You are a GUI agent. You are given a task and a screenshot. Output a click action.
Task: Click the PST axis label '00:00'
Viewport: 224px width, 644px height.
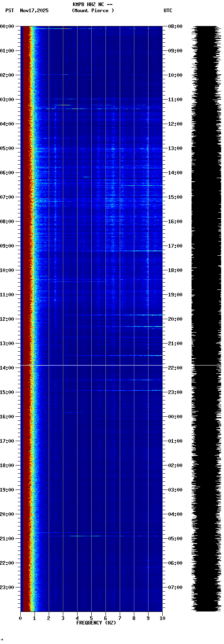pyautogui.click(x=7, y=26)
